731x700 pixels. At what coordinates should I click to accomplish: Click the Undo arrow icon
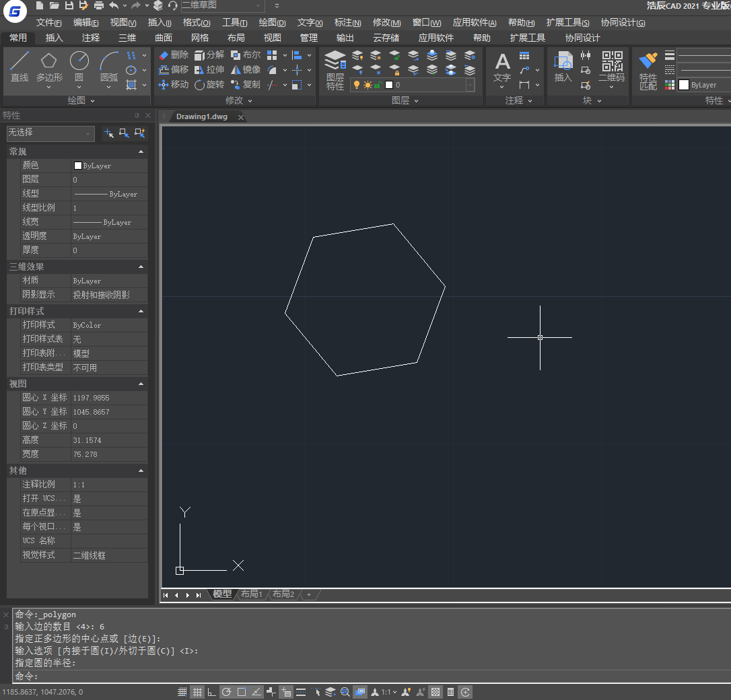(x=114, y=5)
